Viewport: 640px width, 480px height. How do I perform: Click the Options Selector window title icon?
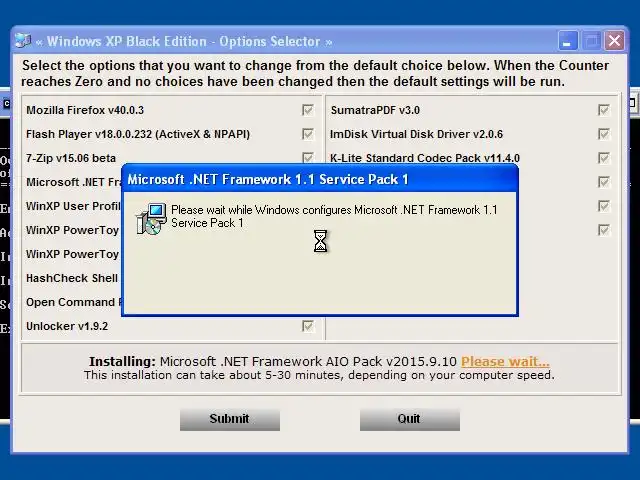pyautogui.click(x=23, y=41)
